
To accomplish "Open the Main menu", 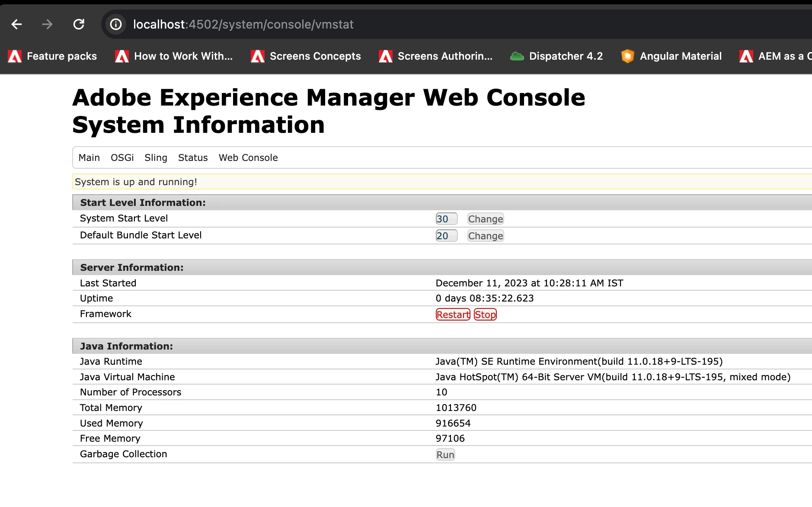I will pos(89,158).
